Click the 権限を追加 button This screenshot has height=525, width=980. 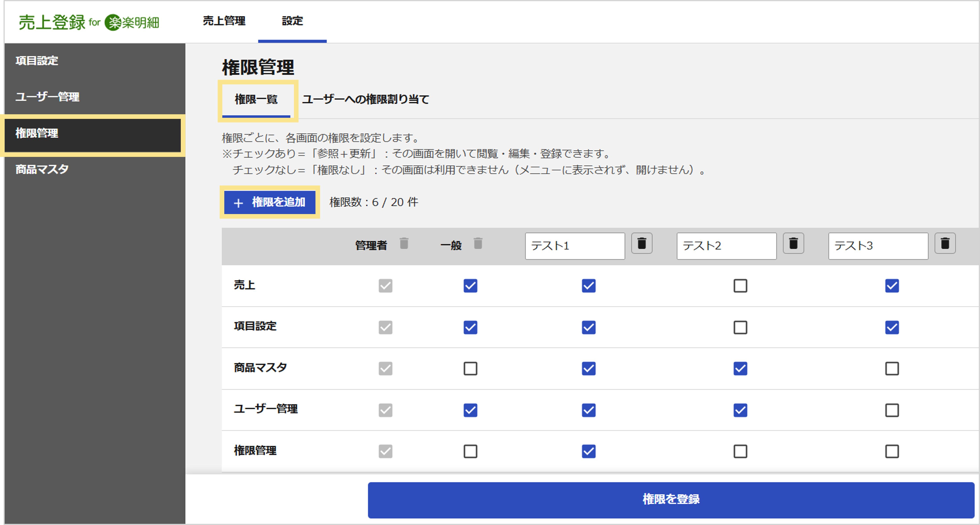[x=270, y=202]
